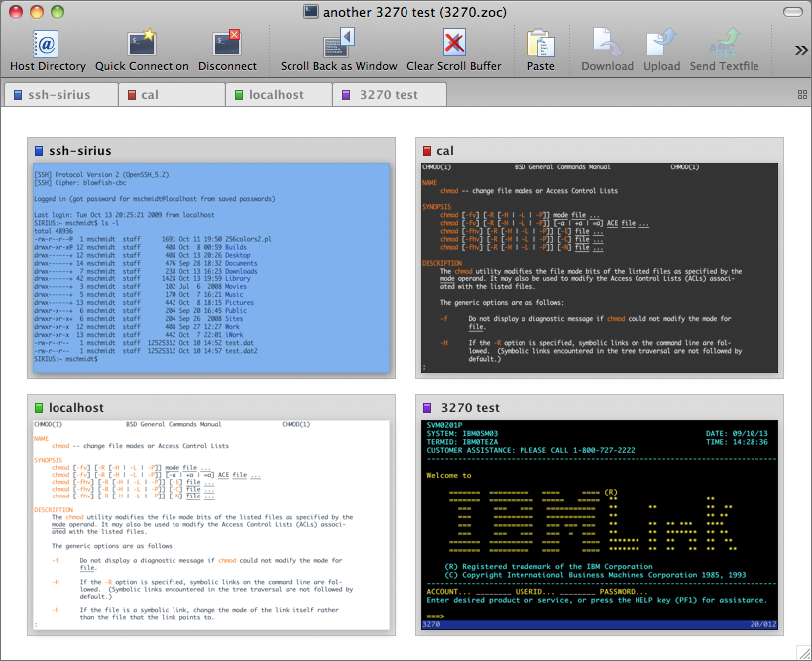Image resolution: width=812 pixels, height=661 pixels.
Task: Click the Send Textfile icon
Action: 724,45
